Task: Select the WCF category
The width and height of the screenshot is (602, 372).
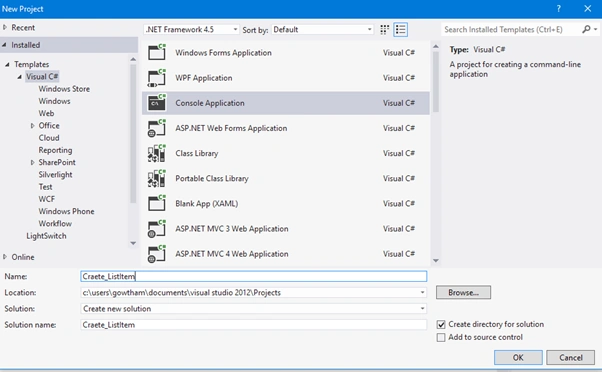Action: (46, 199)
